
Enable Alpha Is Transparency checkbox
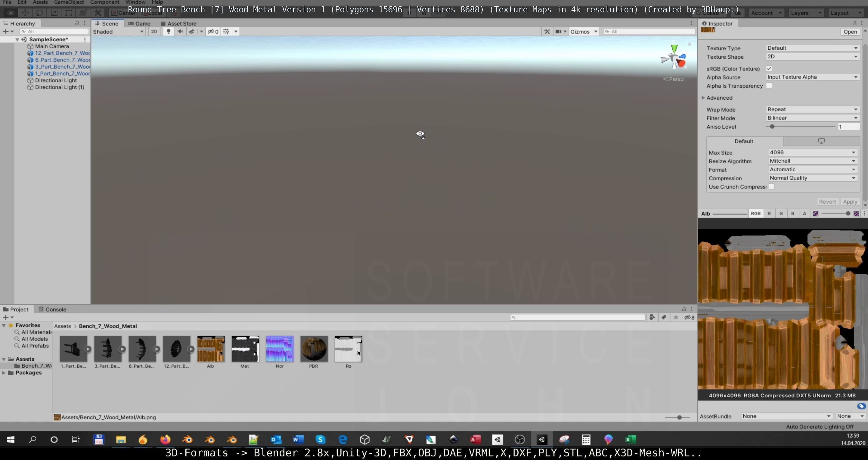point(769,85)
